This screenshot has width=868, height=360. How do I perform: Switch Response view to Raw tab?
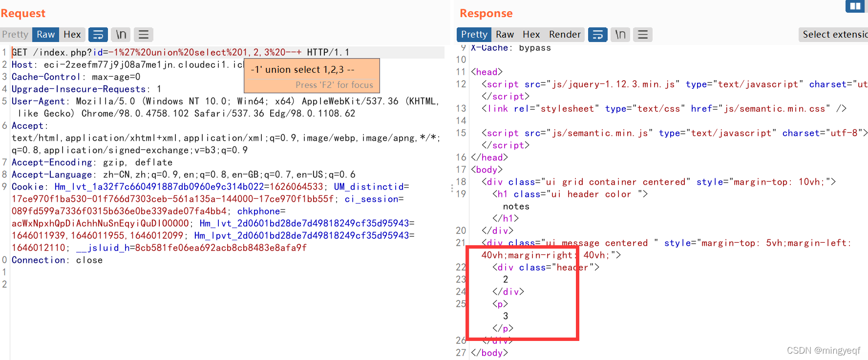tap(505, 35)
